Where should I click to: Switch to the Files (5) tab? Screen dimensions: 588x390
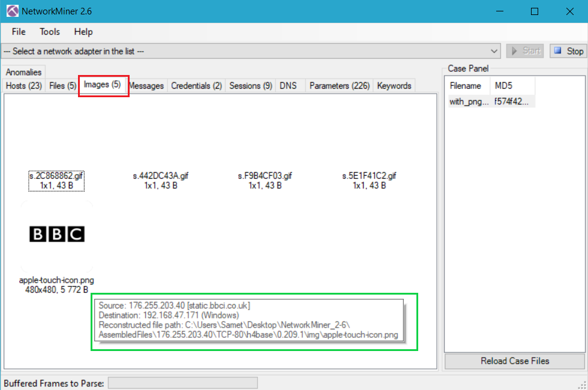click(62, 86)
